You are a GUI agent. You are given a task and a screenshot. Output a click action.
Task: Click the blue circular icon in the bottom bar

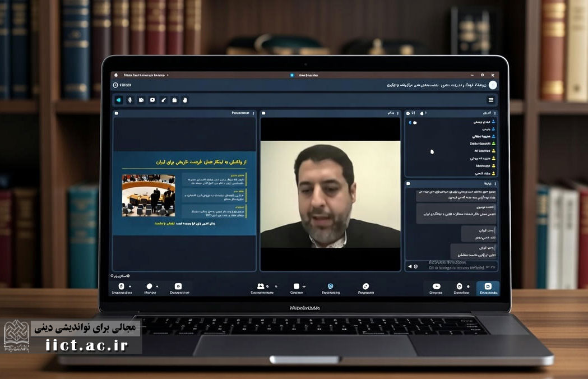point(330,286)
